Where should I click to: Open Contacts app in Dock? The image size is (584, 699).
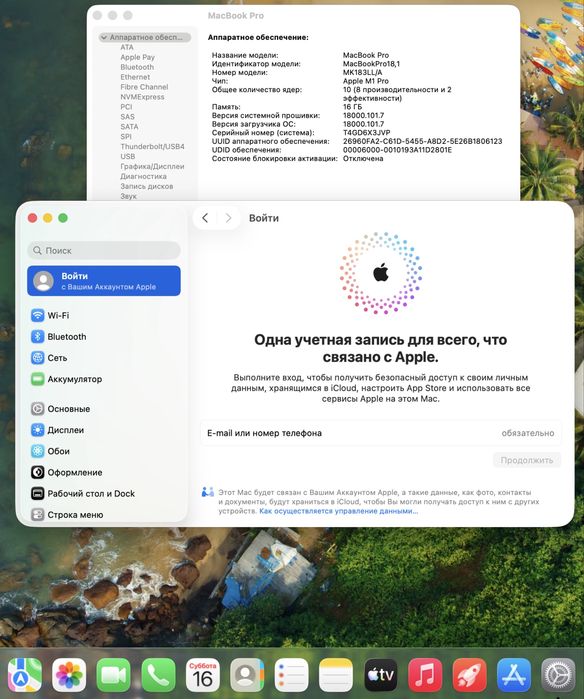pos(247,675)
